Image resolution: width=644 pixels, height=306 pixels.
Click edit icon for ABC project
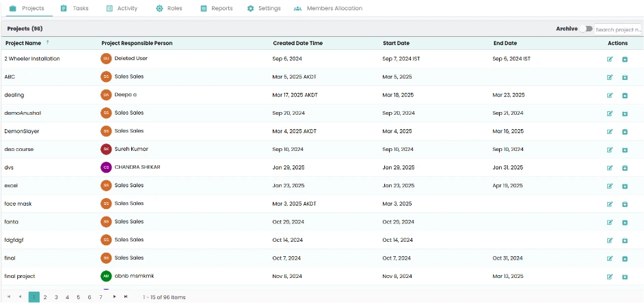(x=610, y=77)
